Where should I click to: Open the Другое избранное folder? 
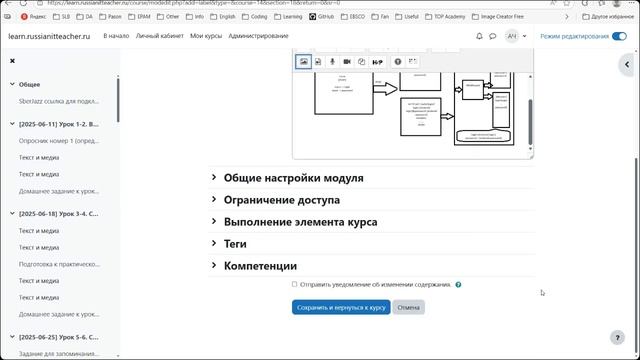[608, 17]
